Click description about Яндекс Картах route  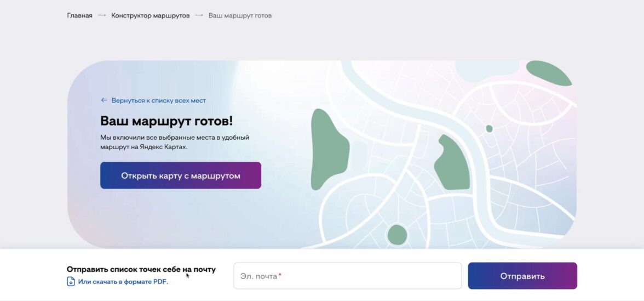[x=175, y=142]
